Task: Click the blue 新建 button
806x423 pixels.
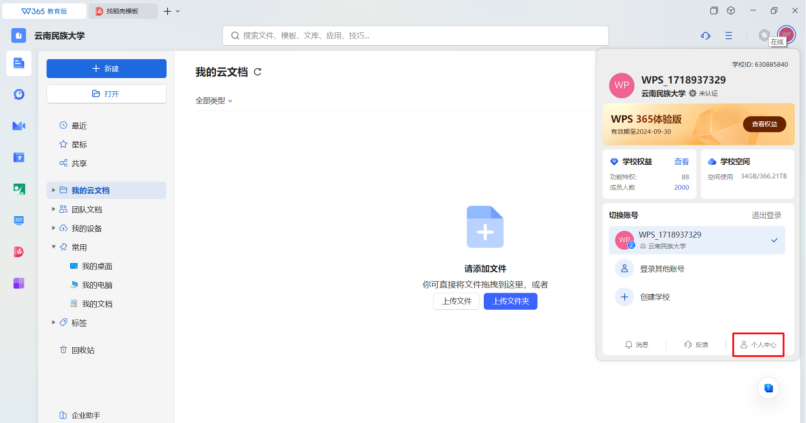Action: point(106,68)
